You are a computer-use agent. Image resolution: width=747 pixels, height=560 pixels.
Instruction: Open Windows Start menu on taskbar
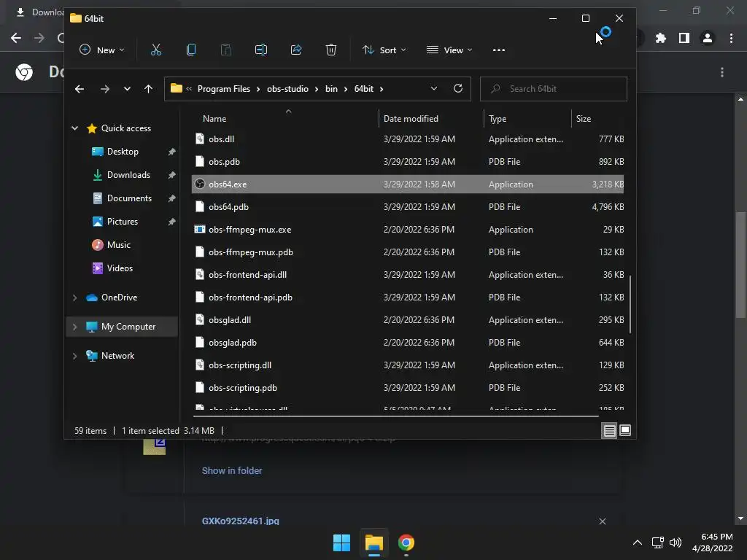pyautogui.click(x=341, y=542)
